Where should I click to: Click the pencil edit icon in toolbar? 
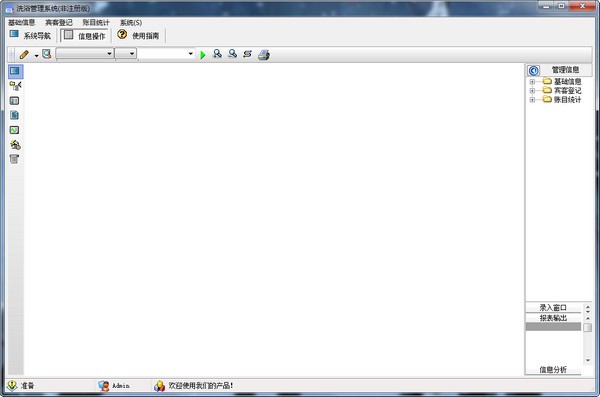pos(24,55)
